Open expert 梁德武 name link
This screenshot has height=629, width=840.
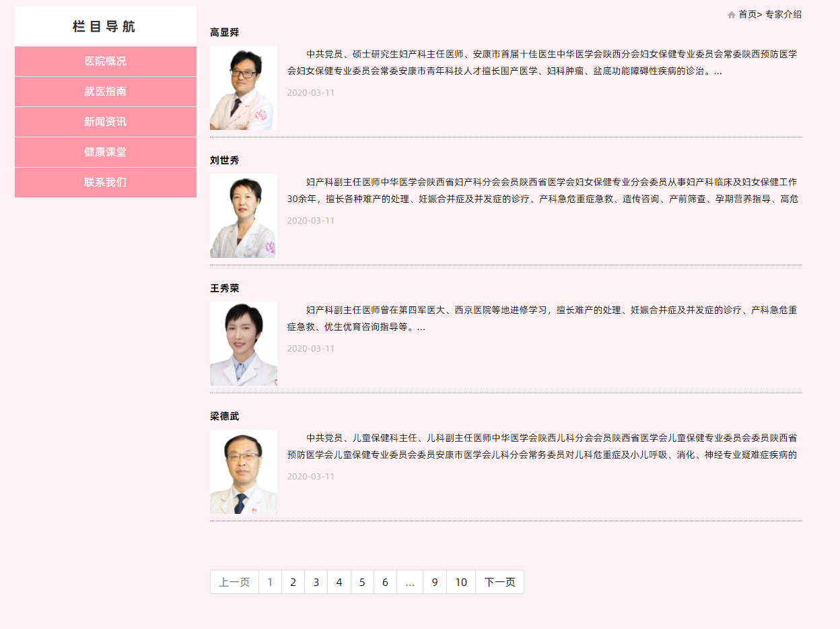point(224,416)
